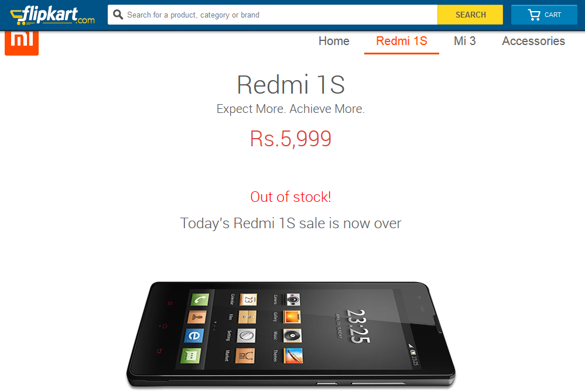Switch to the Mi 3 tab
The image size is (585, 392).
(464, 41)
